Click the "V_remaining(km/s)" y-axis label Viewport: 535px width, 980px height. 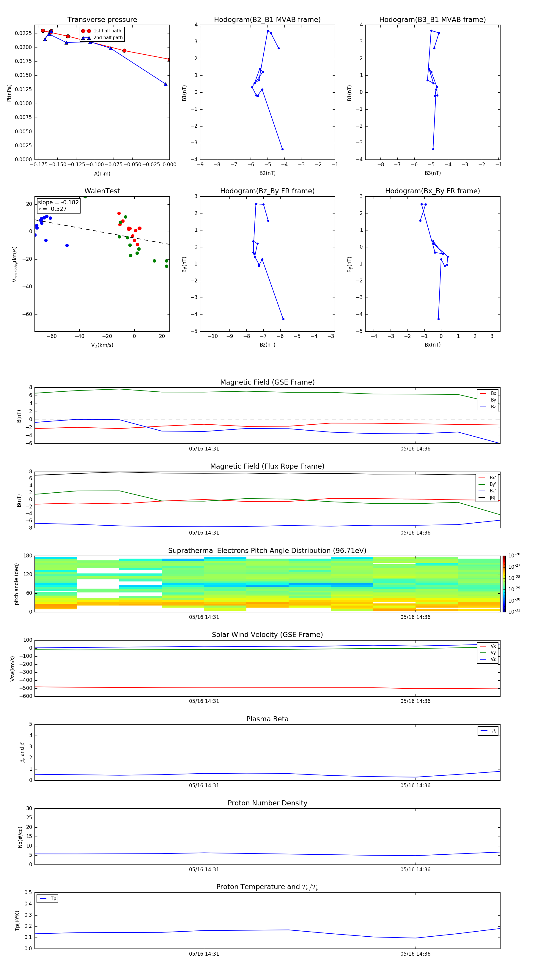(x=15, y=264)
